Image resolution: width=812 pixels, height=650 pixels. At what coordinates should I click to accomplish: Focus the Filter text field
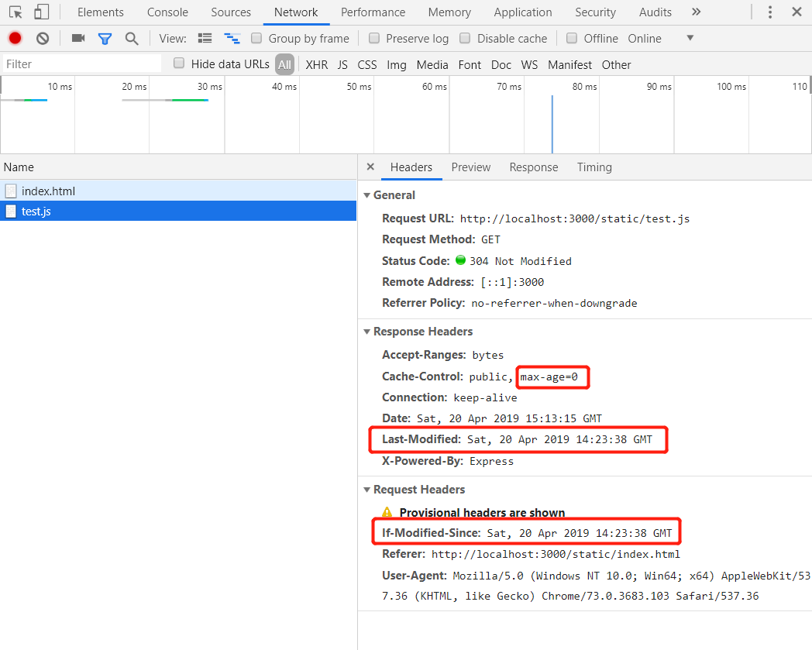82,64
